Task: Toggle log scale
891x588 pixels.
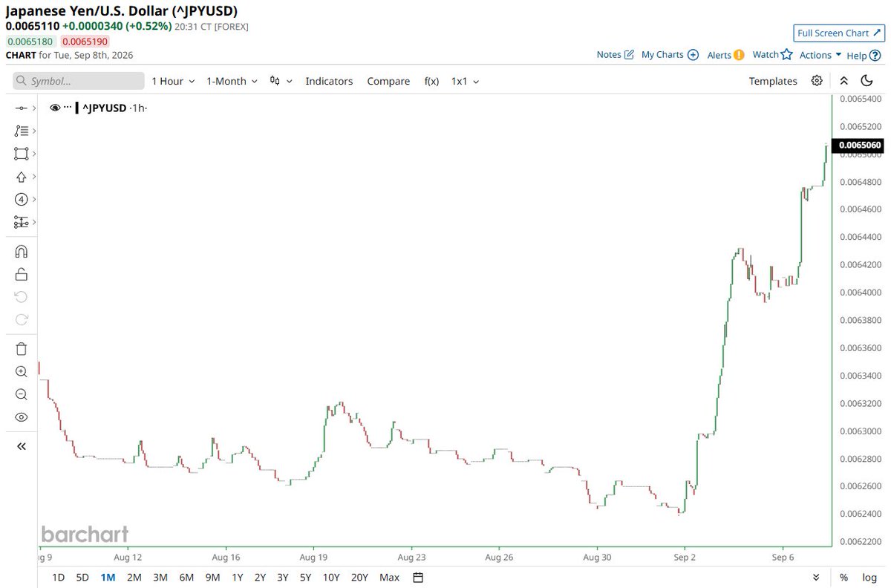Action: pos(869,577)
